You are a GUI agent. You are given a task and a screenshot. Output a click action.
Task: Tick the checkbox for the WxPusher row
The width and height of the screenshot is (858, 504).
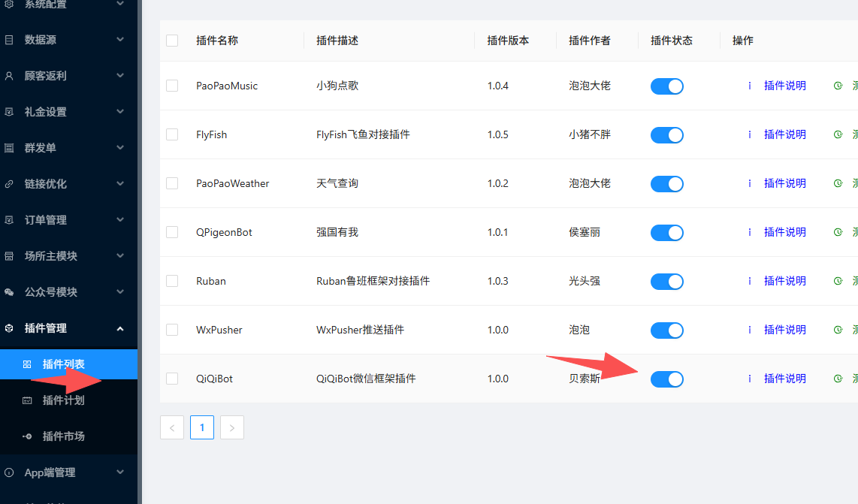point(172,330)
